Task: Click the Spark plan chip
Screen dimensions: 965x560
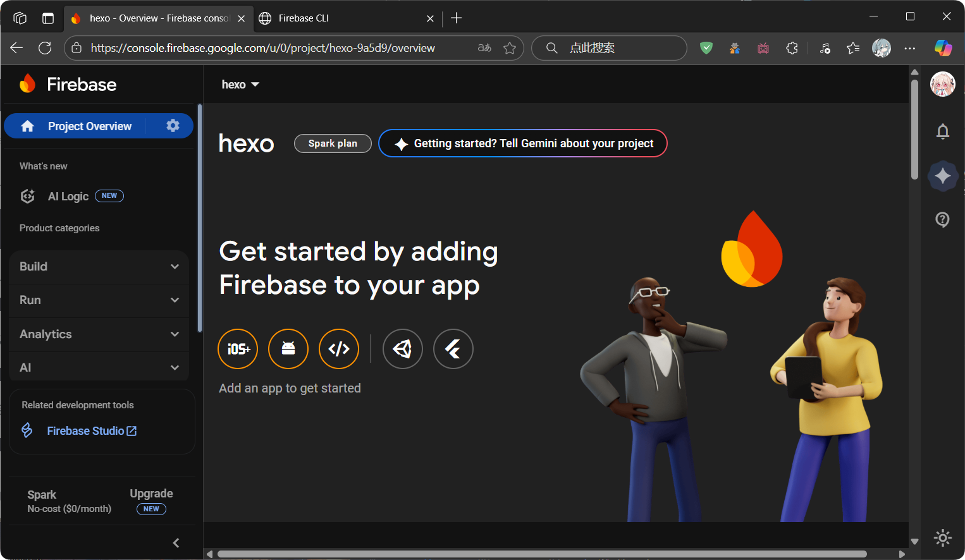Action: click(333, 143)
